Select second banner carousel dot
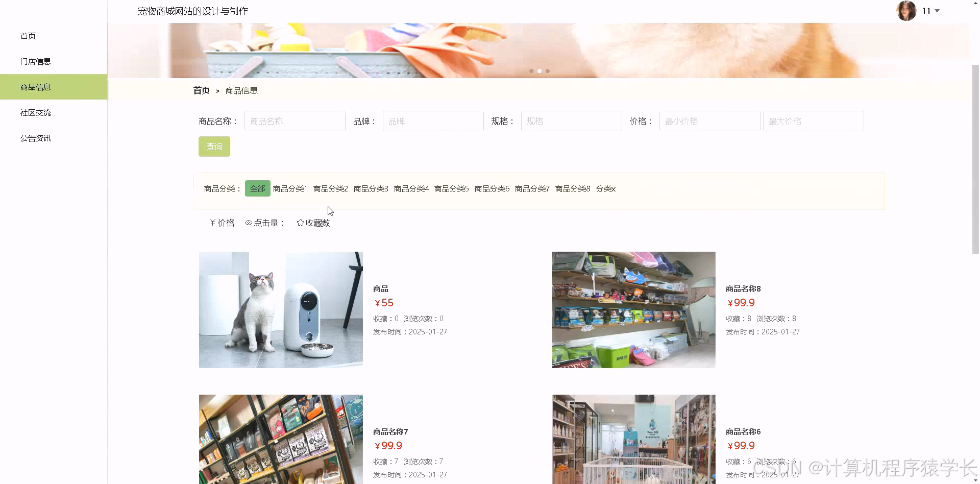 pyautogui.click(x=540, y=71)
